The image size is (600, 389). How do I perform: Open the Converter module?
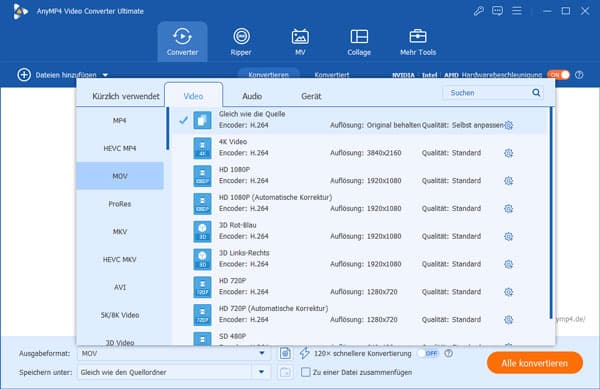(x=183, y=42)
